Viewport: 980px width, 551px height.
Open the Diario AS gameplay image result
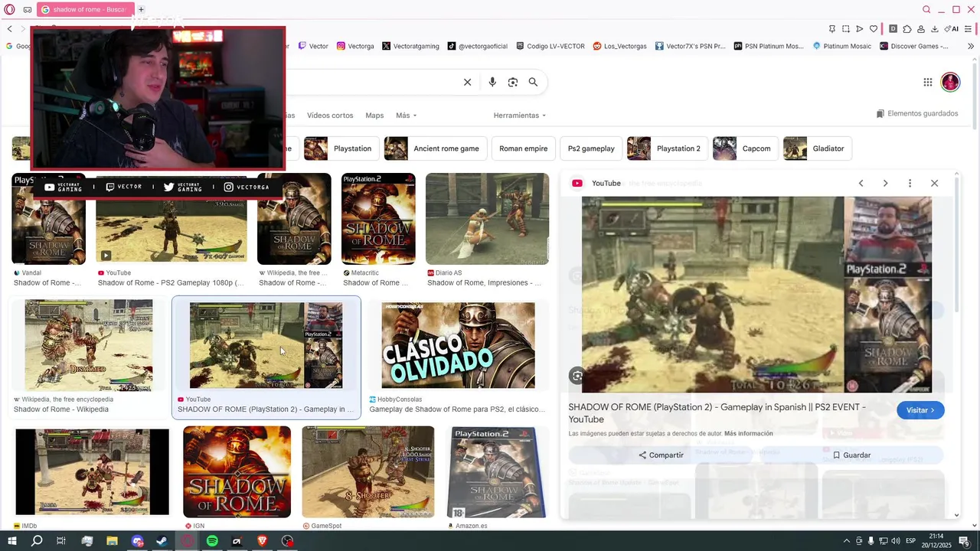487,219
